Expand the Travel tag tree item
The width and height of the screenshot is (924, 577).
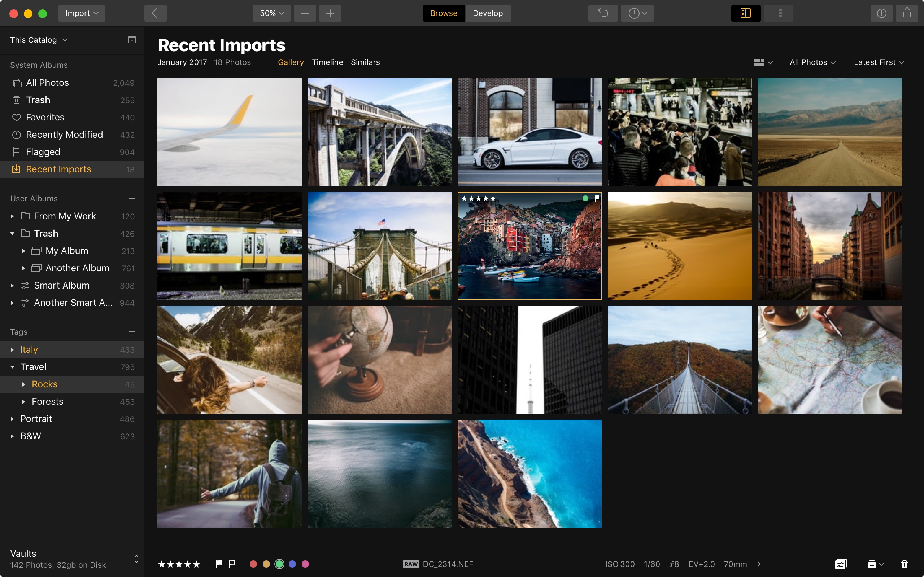click(13, 366)
